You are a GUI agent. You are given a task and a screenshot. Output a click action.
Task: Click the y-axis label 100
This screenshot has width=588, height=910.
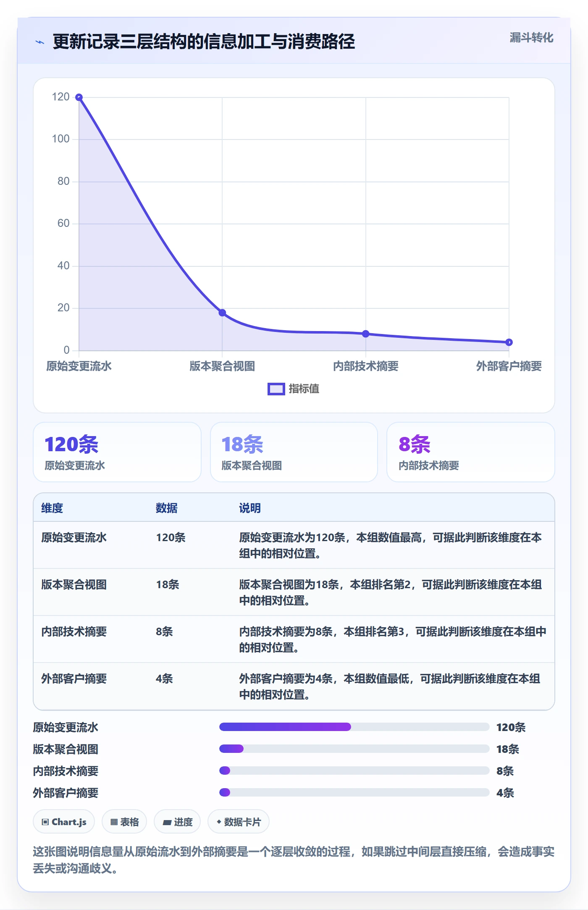tap(60, 139)
